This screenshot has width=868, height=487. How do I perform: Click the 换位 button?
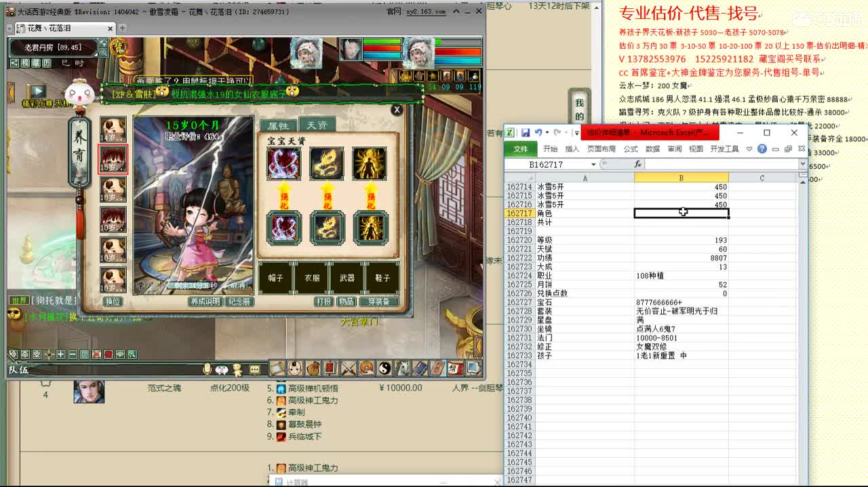click(x=113, y=301)
